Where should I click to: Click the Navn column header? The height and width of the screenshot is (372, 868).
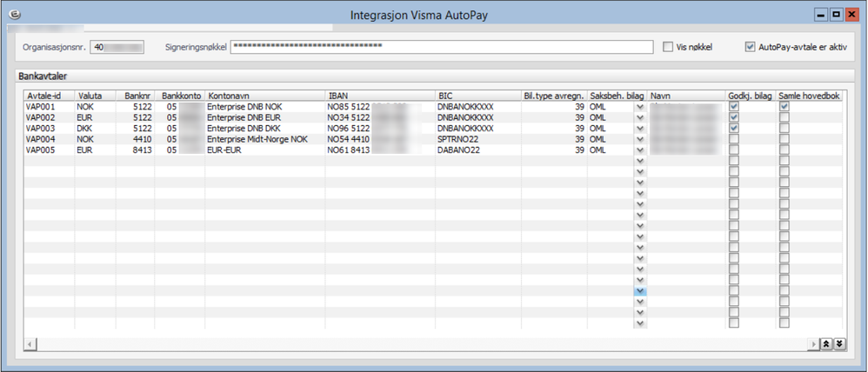687,96
